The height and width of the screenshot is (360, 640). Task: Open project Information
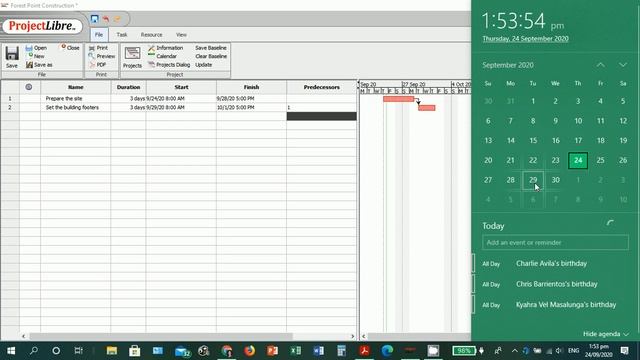[166, 48]
